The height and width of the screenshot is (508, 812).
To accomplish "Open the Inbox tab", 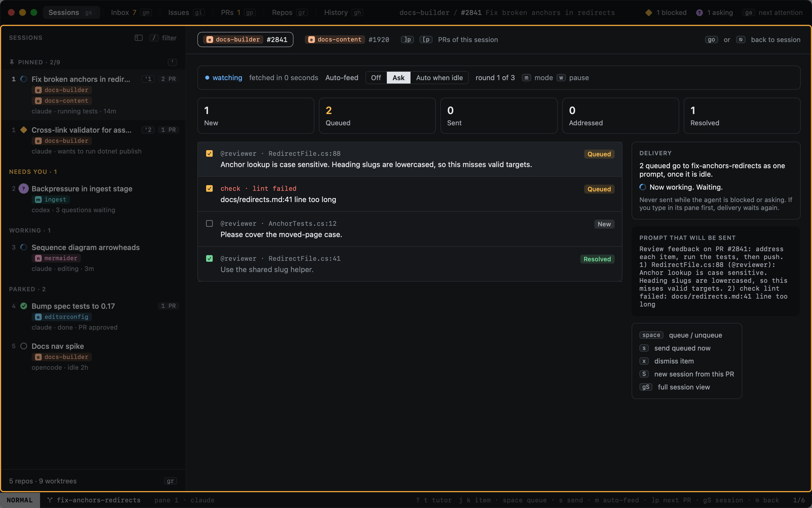I will click(131, 12).
